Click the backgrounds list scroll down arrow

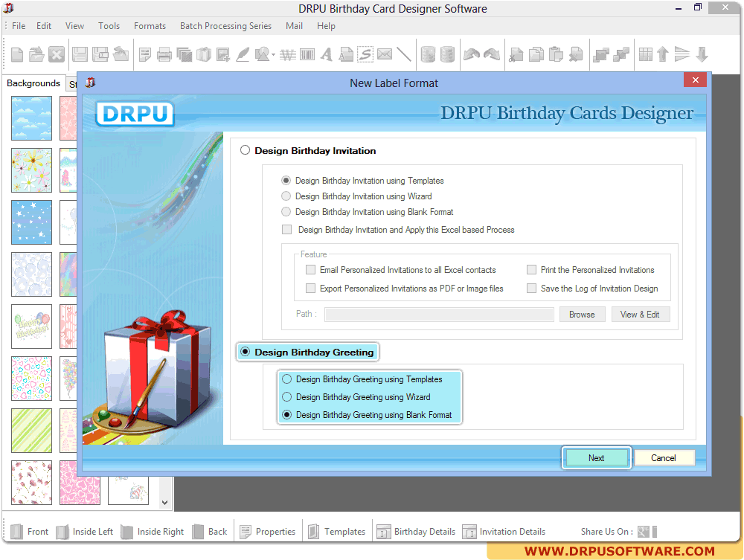pyautogui.click(x=164, y=503)
